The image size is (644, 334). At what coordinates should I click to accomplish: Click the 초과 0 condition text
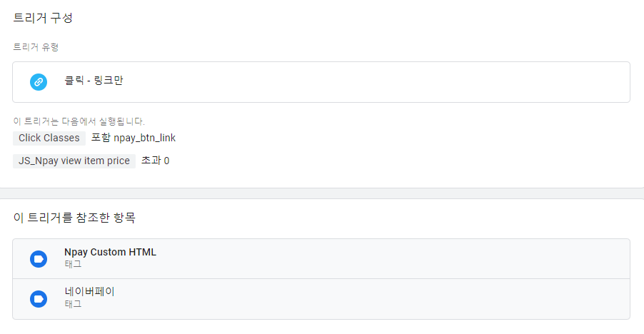click(x=155, y=161)
